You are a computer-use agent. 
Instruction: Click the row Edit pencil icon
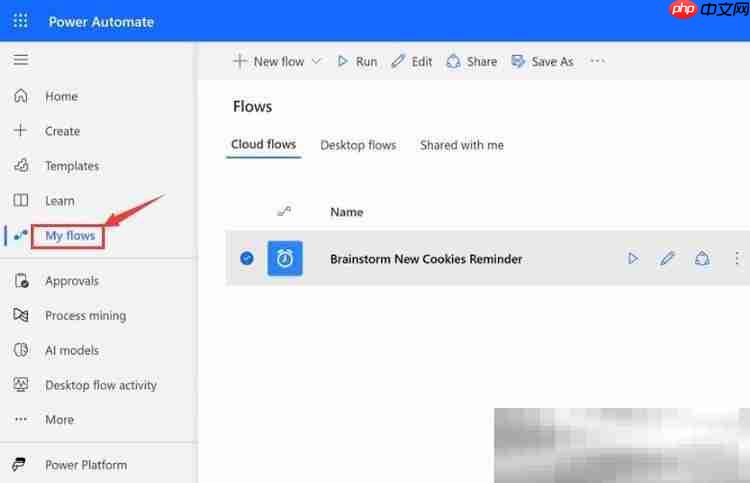point(667,259)
